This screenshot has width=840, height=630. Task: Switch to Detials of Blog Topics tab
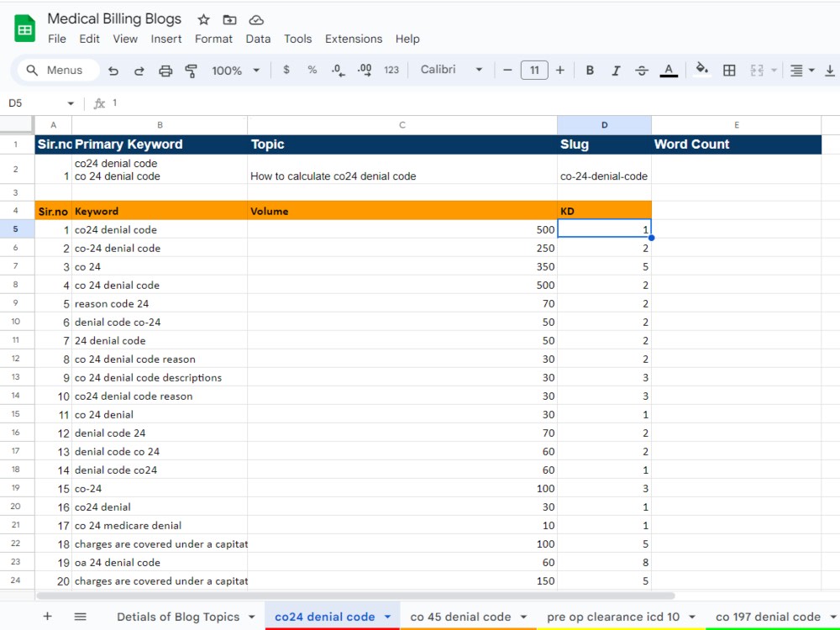point(178,617)
